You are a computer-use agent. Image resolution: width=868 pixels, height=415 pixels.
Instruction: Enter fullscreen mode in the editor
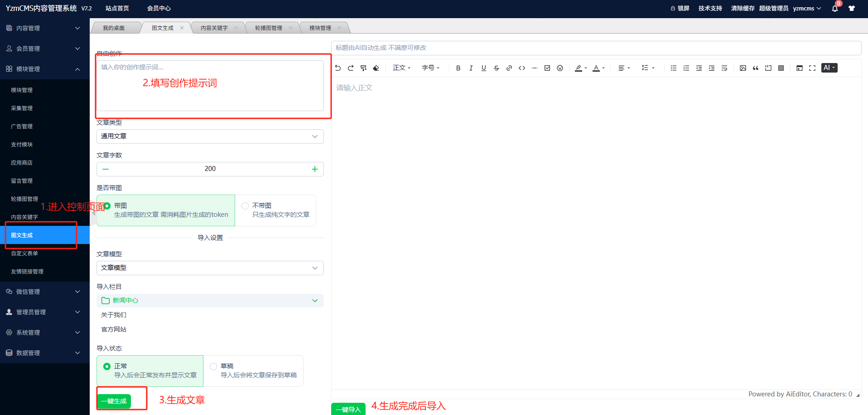[x=812, y=68]
